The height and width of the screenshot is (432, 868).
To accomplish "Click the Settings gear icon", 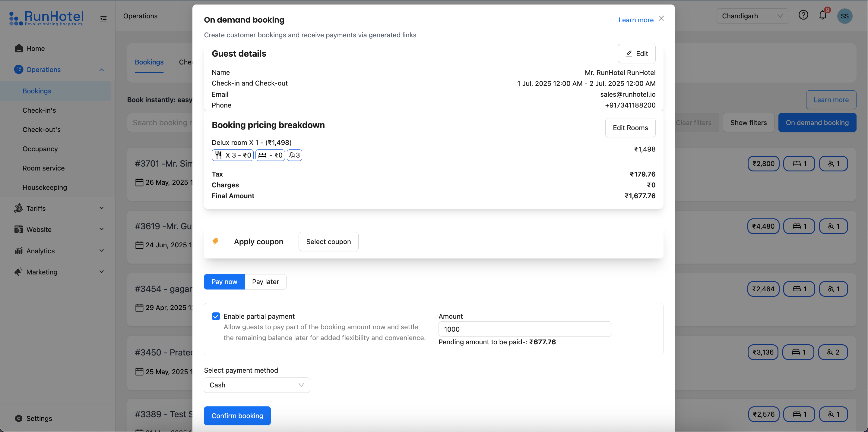I will [x=19, y=418].
